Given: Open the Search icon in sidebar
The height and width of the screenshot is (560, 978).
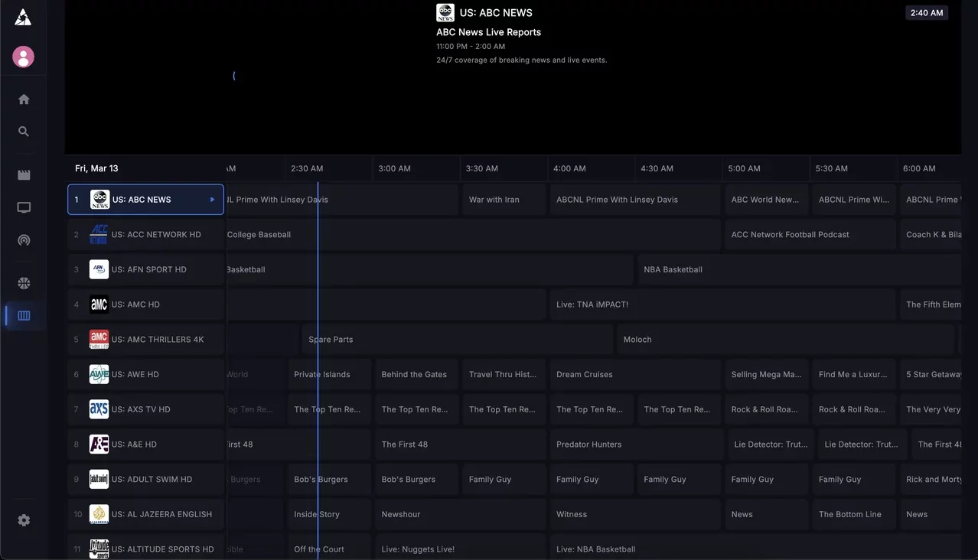Looking at the screenshot, I should click(x=24, y=132).
